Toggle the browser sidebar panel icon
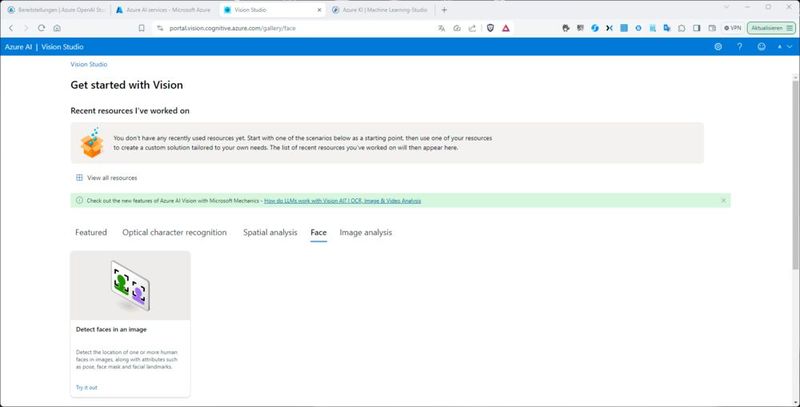Screen dimensions: 800x407 696,28
